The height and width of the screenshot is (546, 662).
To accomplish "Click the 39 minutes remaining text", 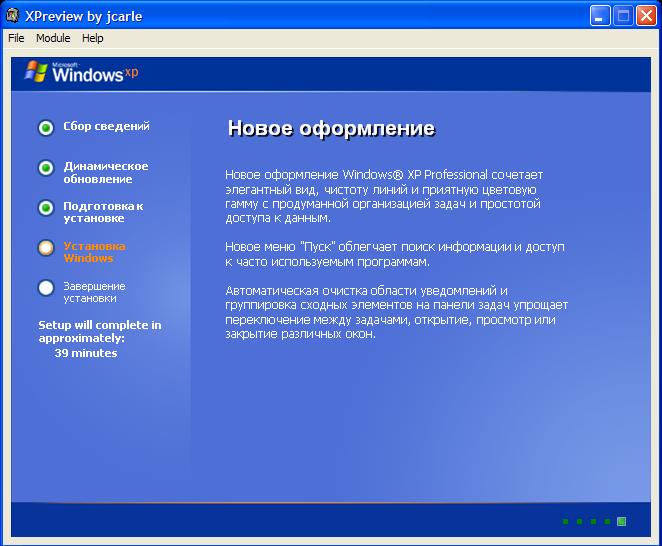I will (x=86, y=353).
